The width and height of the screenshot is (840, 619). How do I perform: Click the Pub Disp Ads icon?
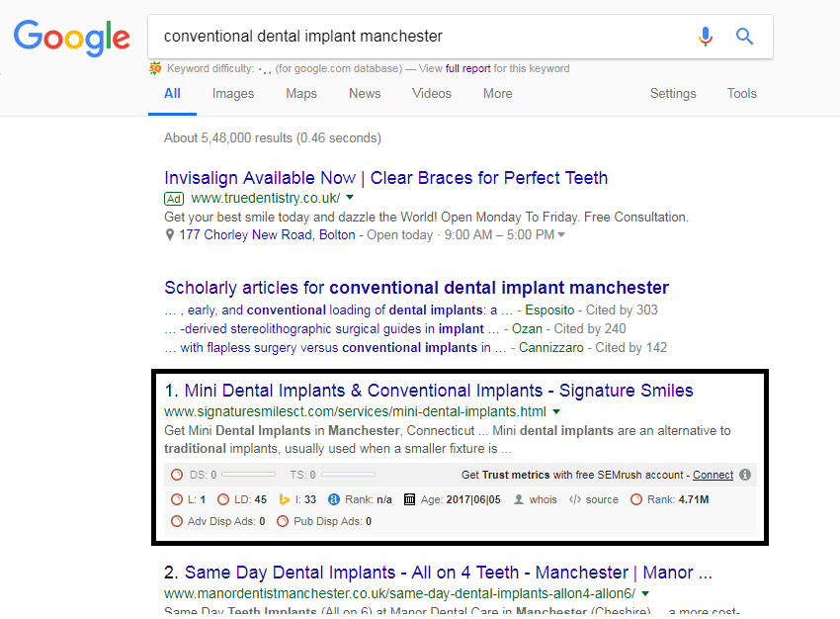[283, 521]
